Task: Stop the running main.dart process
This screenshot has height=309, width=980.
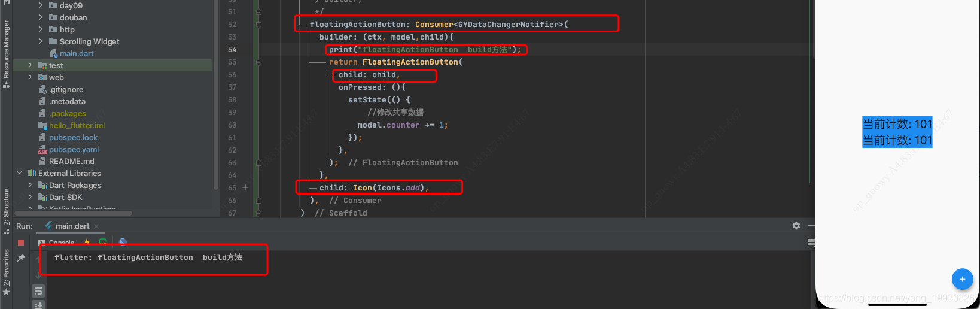Action: tap(21, 243)
